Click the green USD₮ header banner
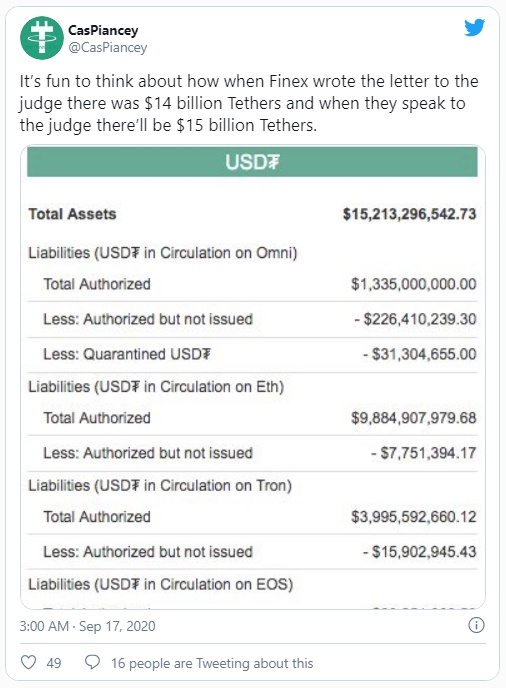The height and width of the screenshot is (688, 506). [x=252, y=162]
